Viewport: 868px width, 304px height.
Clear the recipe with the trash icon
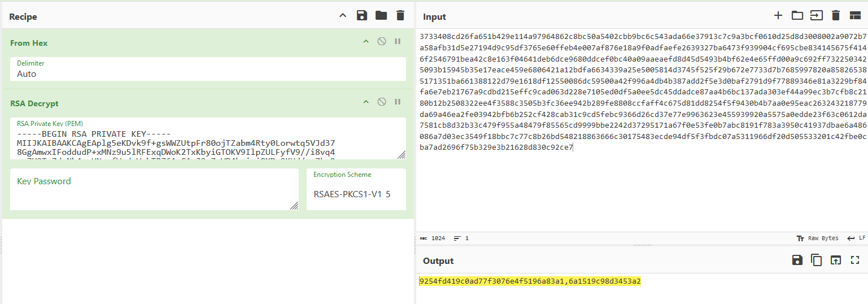(400, 16)
